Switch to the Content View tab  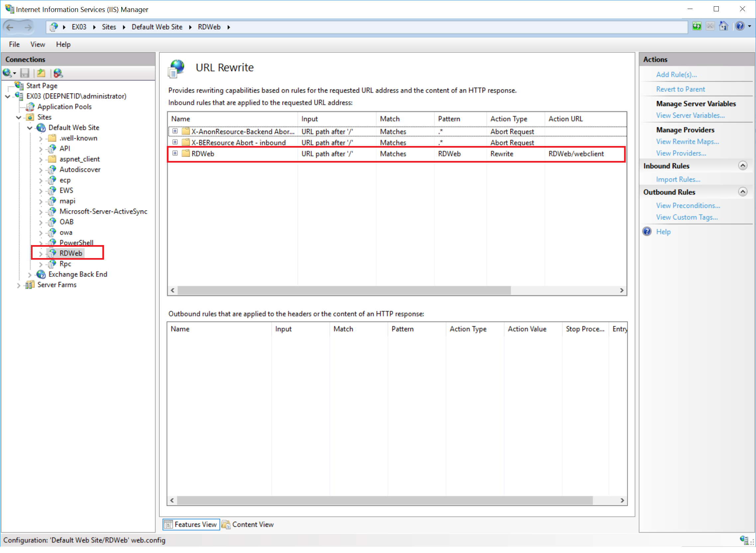pos(248,524)
